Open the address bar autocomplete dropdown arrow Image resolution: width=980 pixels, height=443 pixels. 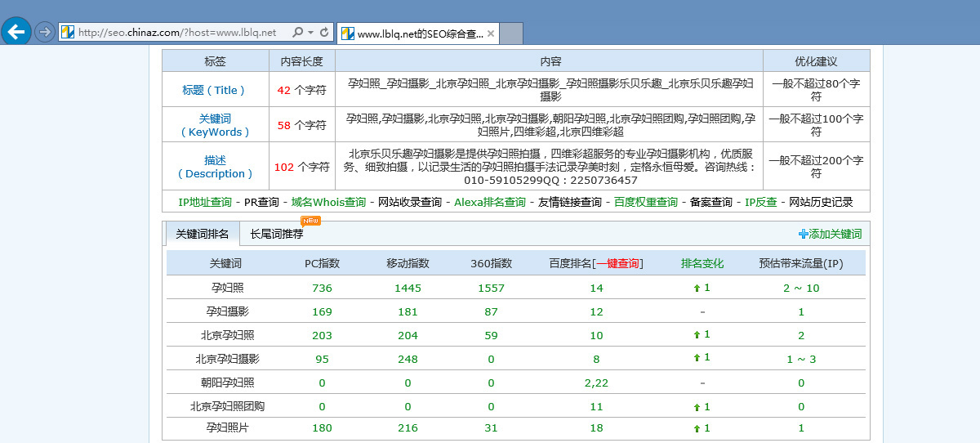pos(310,33)
